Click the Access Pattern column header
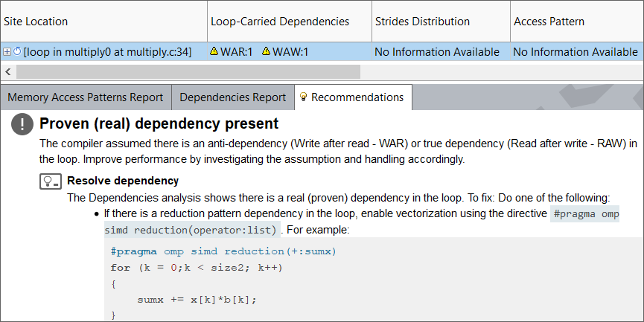 (x=549, y=22)
